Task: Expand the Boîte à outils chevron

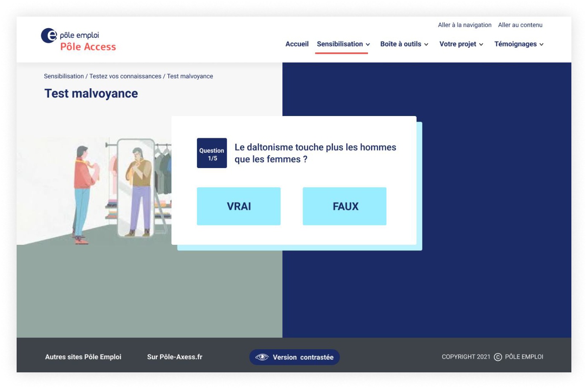Action: tap(426, 44)
